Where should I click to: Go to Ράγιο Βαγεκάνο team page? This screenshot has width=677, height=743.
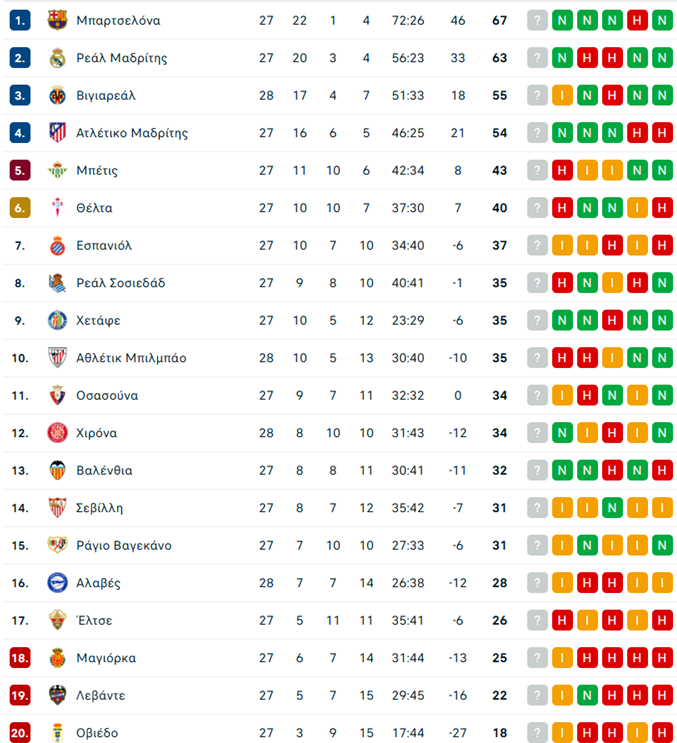pos(124,546)
